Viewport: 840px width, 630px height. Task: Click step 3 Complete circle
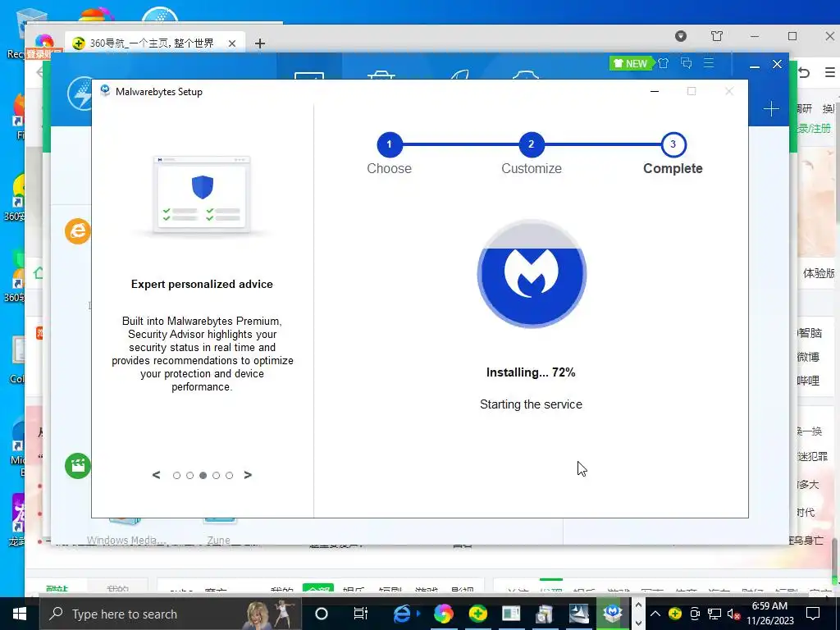[x=673, y=144]
